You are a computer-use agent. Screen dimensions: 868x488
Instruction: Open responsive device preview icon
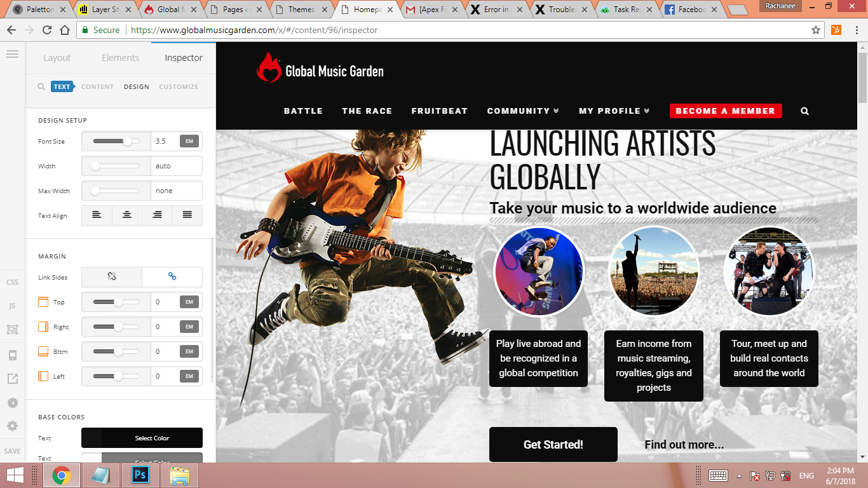tap(12, 355)
